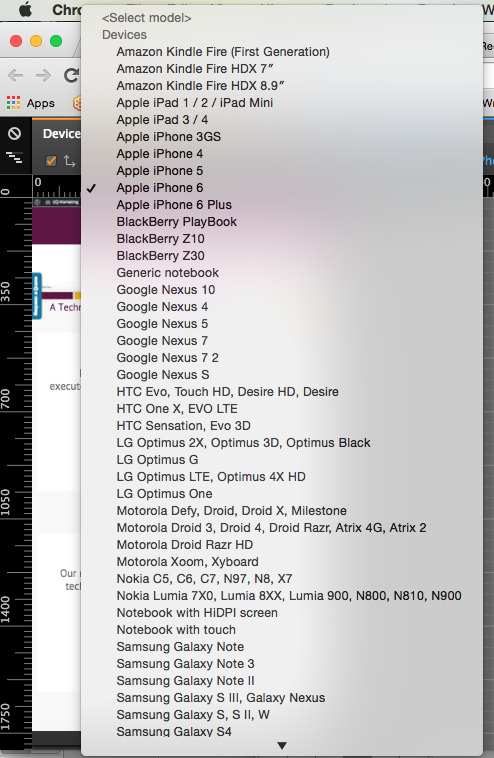Select Samsung Galaxy Note II
This screenshot has height=758, width=494.
(x=282, y=681)
